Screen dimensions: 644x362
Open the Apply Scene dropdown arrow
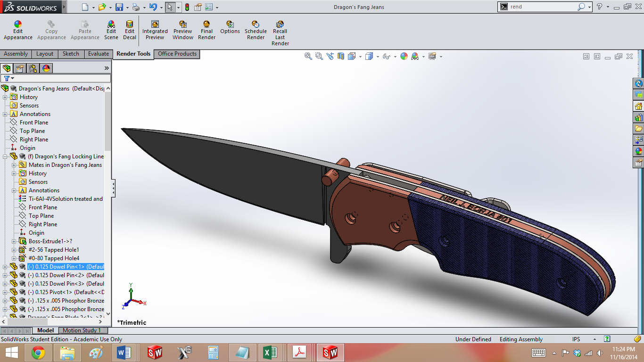tap(423, 57)
